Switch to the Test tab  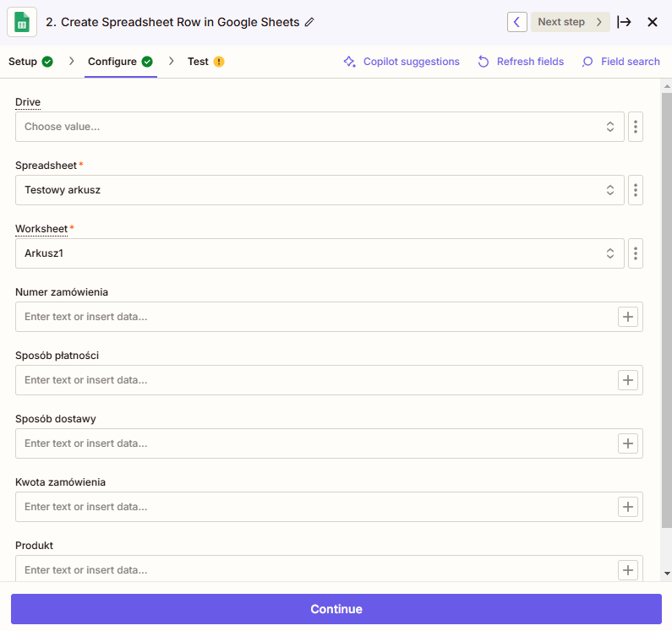tap(205, 62)
